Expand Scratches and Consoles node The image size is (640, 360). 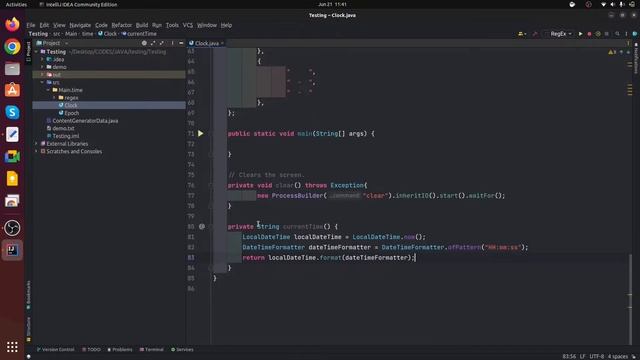click(36, 151)
